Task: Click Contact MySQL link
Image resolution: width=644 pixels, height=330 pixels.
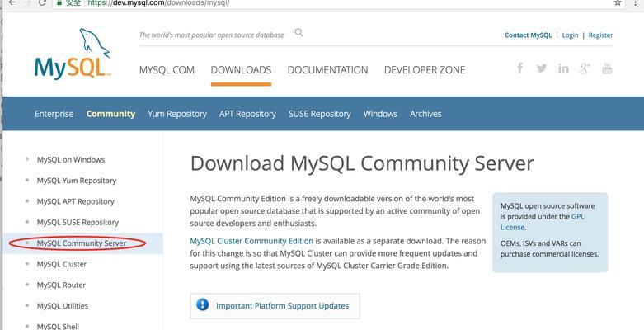Action: click(x=529, y=35)
